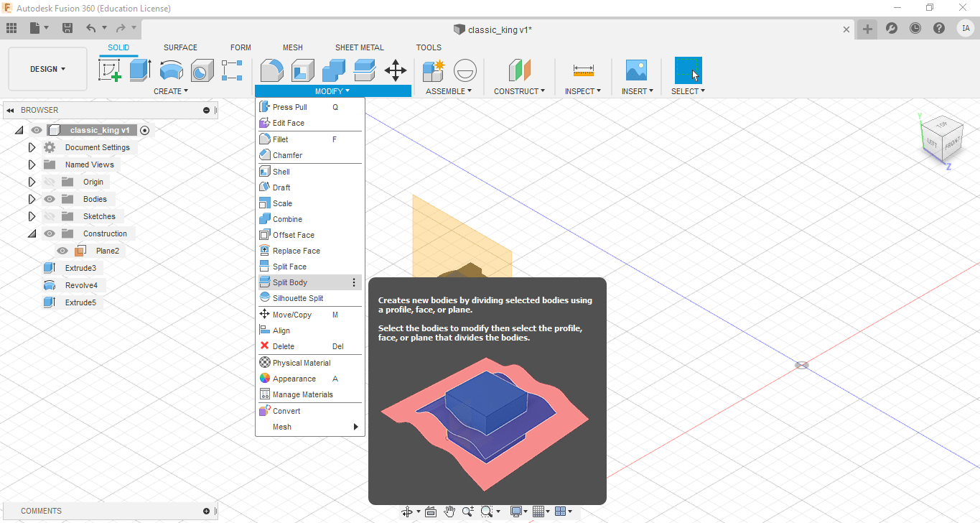Click the Insert image icon
The width and height of the screenshot is (980, 523).
(636, 70)
